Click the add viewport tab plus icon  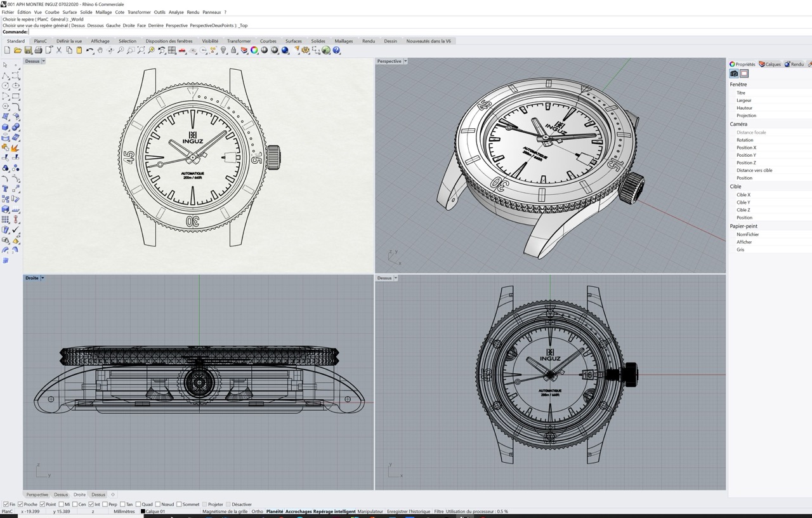pos(113,495)
